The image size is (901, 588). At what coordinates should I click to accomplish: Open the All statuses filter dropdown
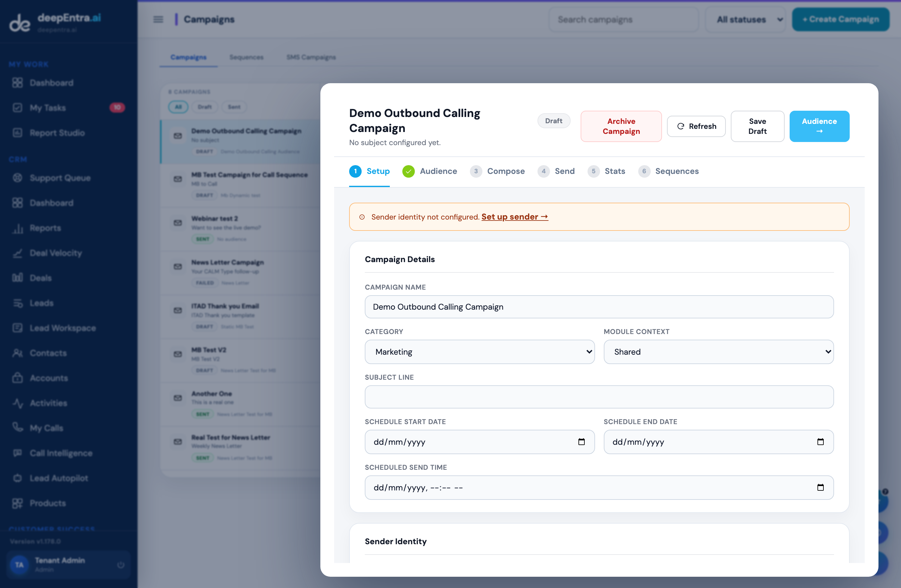click(746, 19)
